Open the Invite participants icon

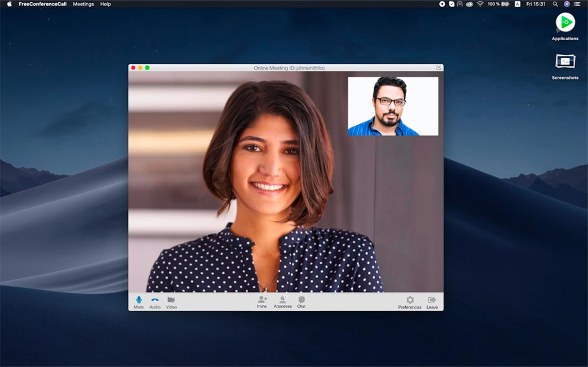[x=262, y=301]
